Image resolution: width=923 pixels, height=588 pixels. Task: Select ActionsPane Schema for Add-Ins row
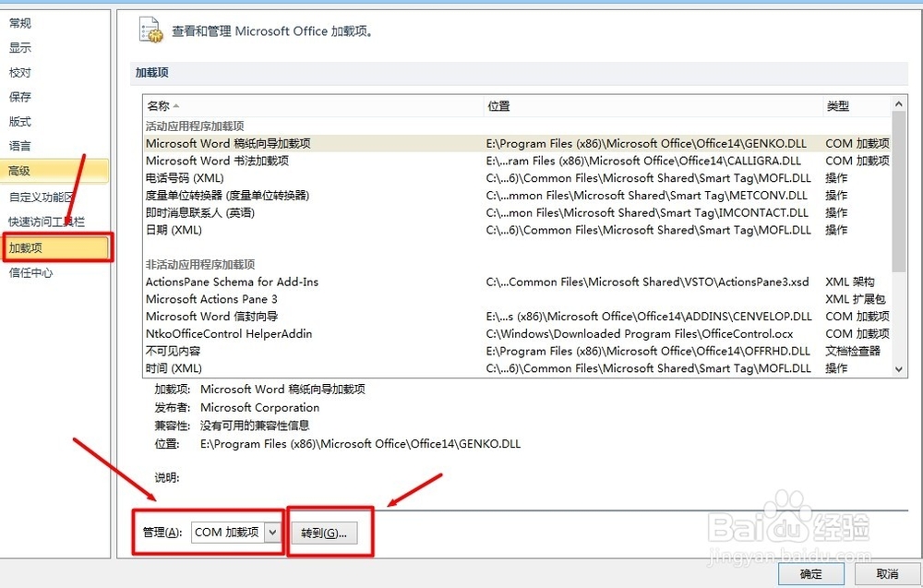pyautogui.click(x=518, y=282)
